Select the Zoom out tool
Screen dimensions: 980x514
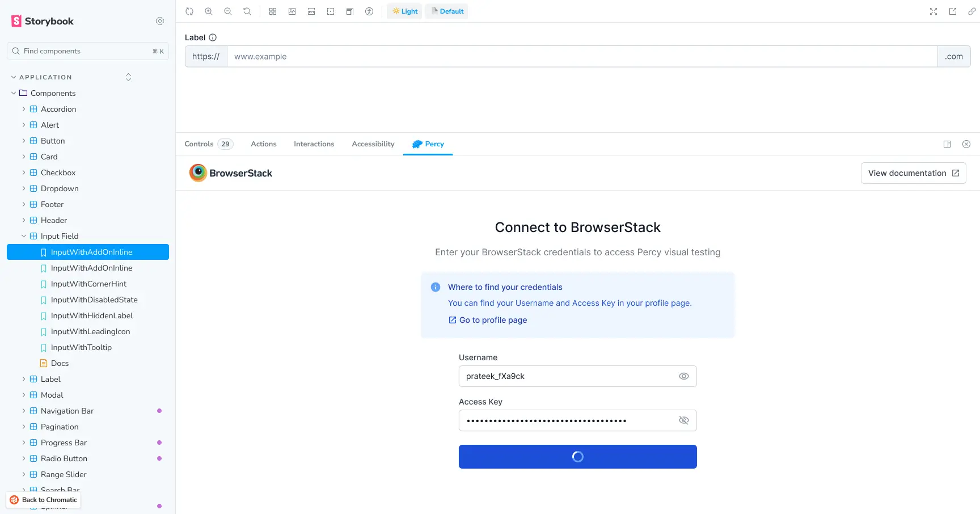[227, 11]
